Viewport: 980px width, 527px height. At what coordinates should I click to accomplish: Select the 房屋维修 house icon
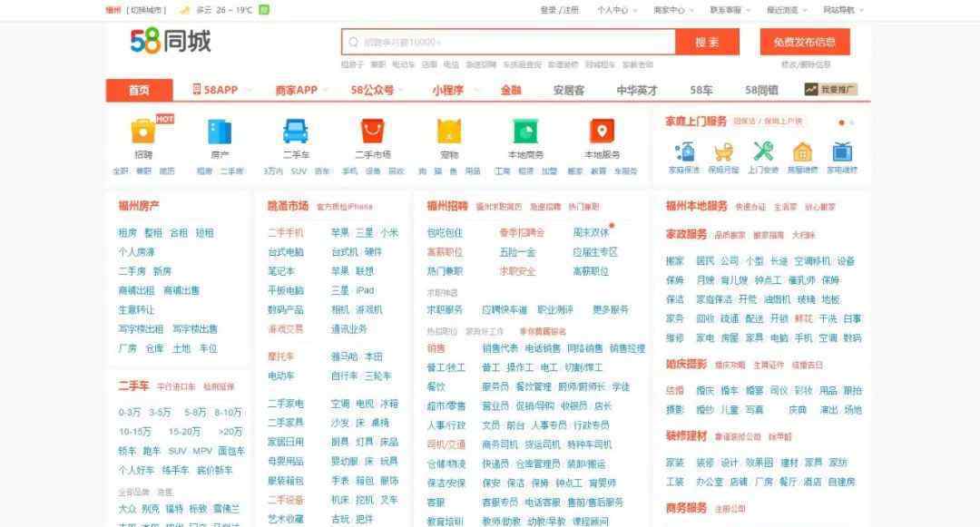click(x=802, y=151)
